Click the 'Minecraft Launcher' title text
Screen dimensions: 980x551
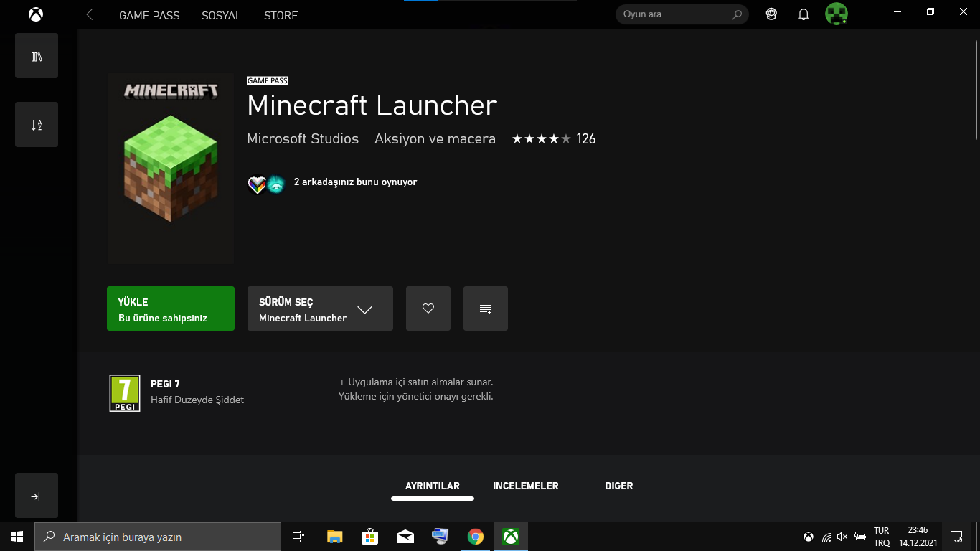tap(372, 106)
